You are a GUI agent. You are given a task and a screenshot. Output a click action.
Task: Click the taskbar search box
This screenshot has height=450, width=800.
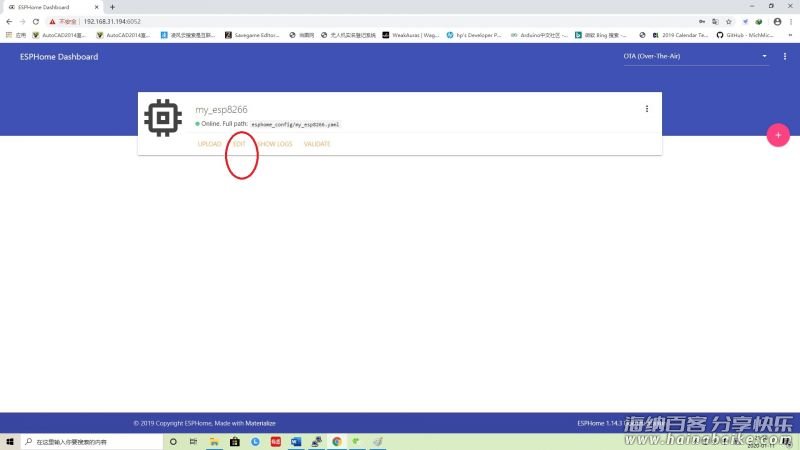(92, 441)
